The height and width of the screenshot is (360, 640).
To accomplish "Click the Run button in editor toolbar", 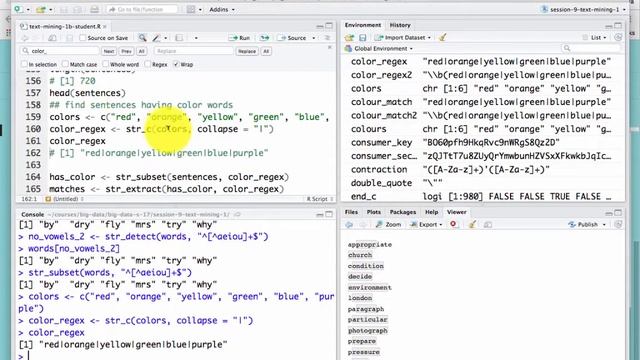I will coord(240,38).
